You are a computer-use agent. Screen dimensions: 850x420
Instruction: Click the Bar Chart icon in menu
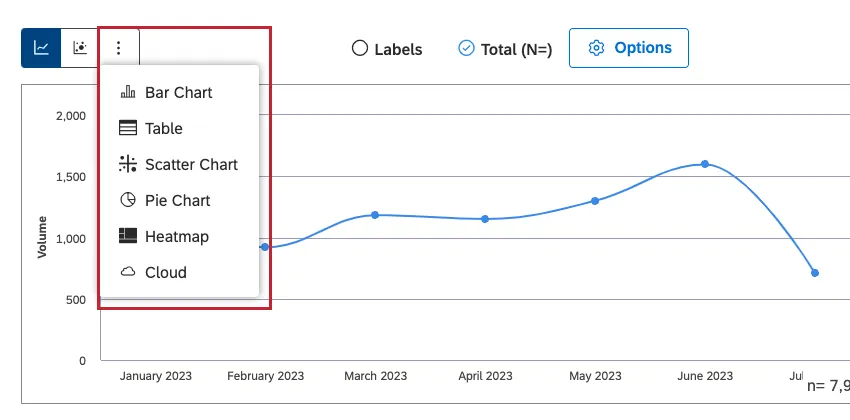point(127,93)
